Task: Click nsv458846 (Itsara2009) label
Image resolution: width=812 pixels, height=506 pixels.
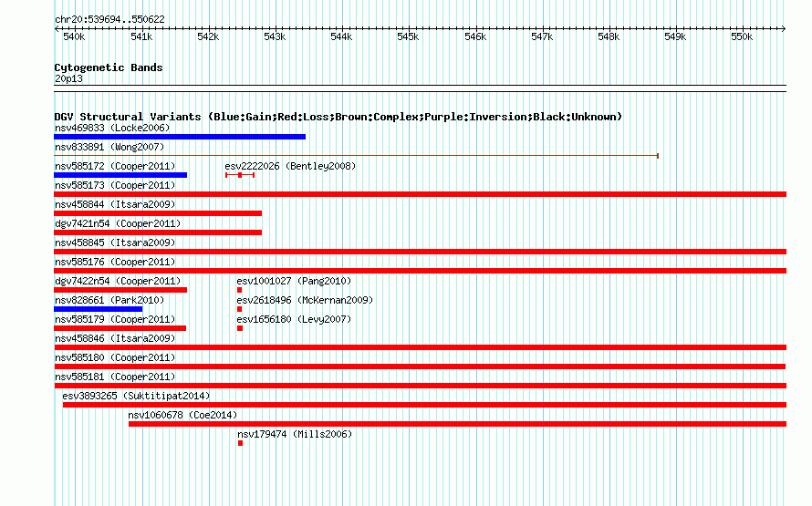Action: coord(115,338)
